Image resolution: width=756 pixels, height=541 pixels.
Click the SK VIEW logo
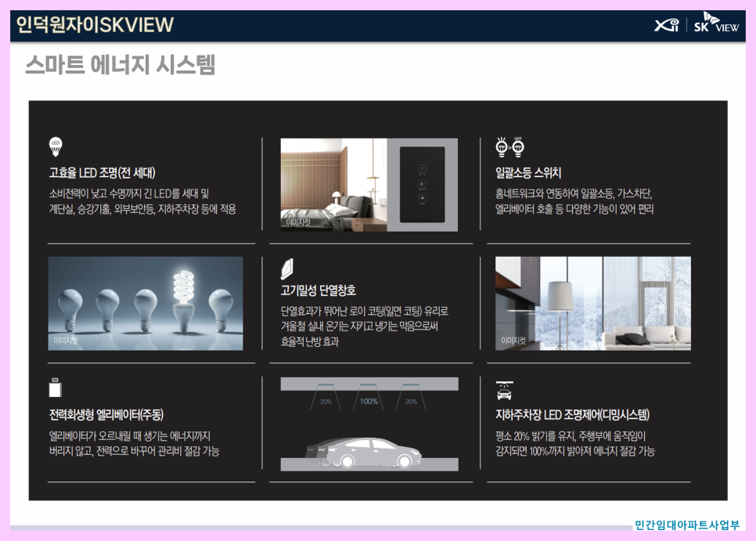(716, 23)
